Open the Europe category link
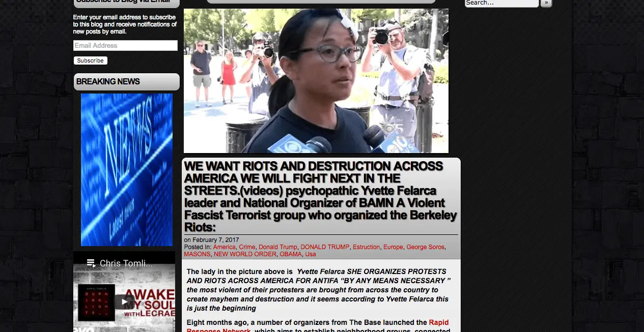 pos(393,247)
